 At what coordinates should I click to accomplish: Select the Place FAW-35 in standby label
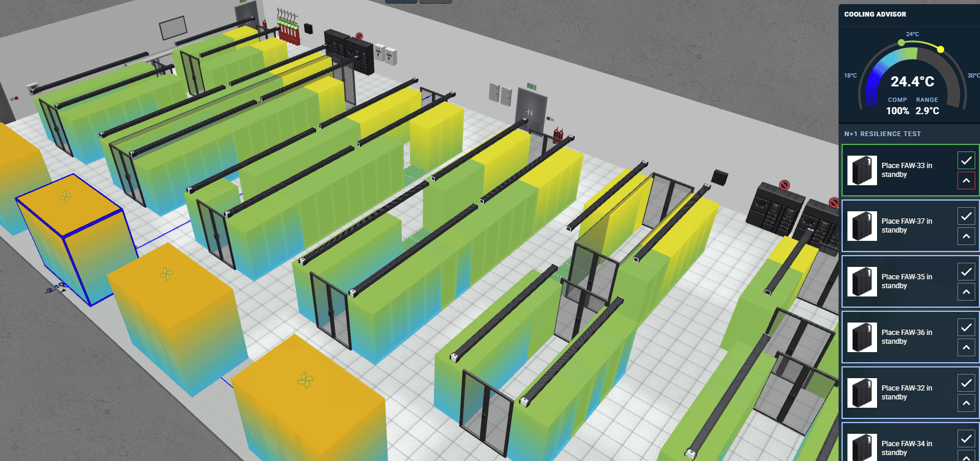pos(907,281)
